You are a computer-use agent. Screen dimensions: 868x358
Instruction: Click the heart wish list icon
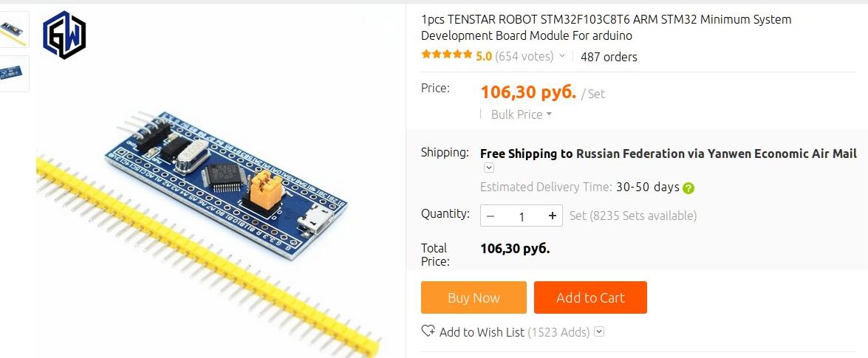coord(428,331)
